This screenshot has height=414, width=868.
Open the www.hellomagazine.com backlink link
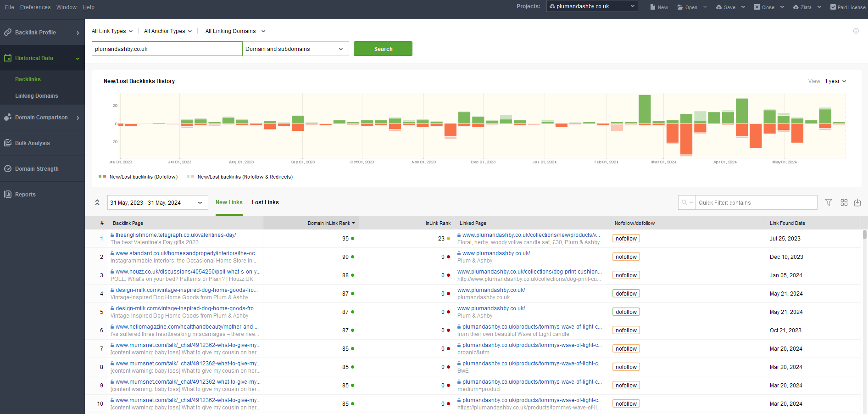[x=187, y=327]
